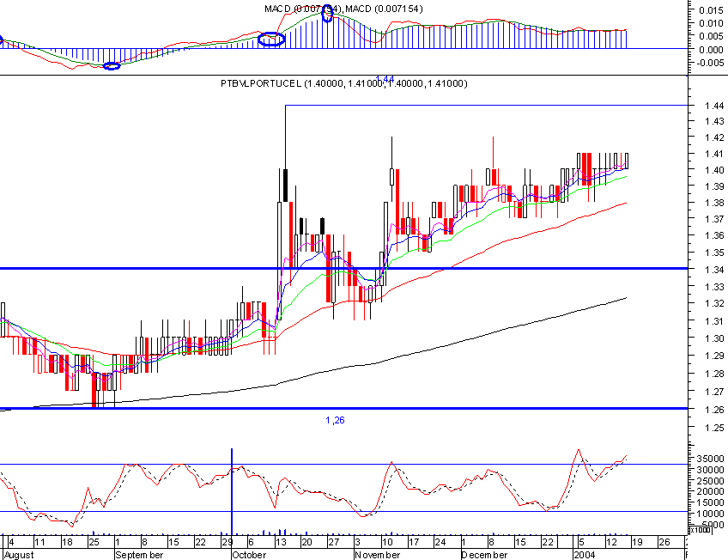Click the December month label
Image resolution: width=728 pixels, height=560 pixels.
484,555
